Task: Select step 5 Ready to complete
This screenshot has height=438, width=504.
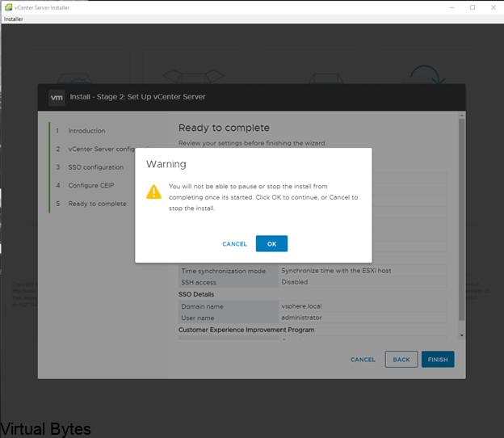Action: (x=97, y=204)
